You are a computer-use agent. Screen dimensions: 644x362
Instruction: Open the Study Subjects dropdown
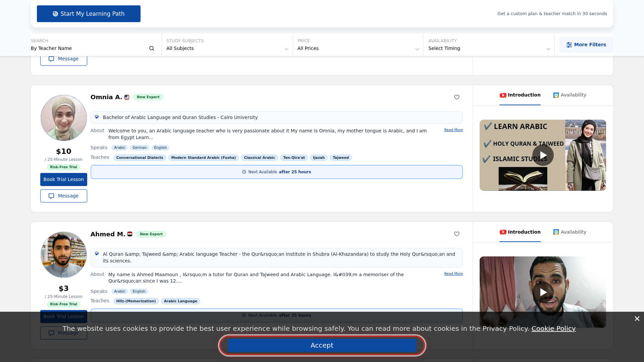click(x=227, y=45)
